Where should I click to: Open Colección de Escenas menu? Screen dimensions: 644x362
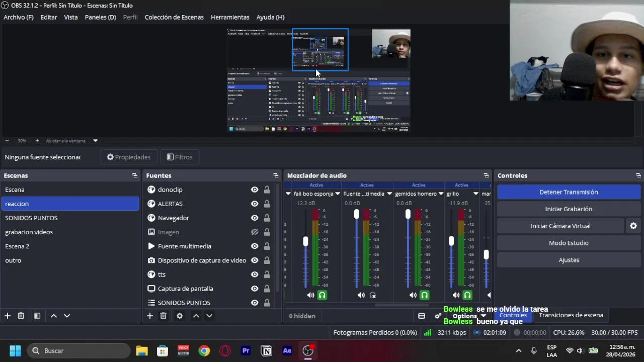coord(174,17)
